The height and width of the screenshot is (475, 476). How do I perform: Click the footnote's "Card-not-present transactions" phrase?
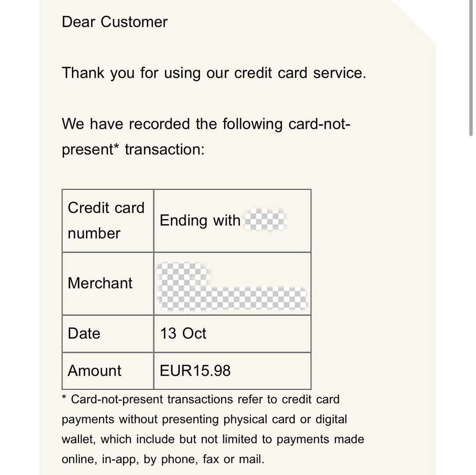tap(152, 400)
